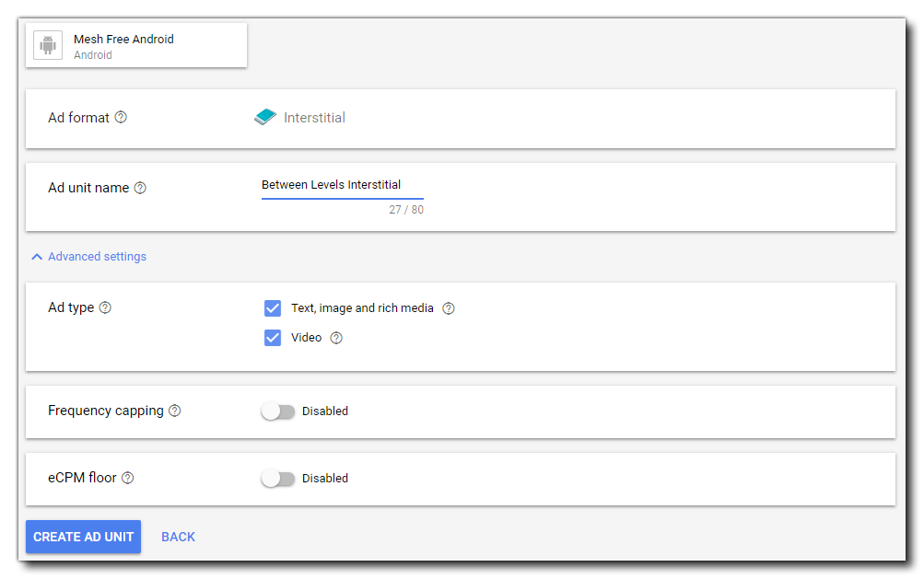The image size is (924, 579).
Task: Uncheck Text, image and rich media checkbox
Action: tap(273, 308)
